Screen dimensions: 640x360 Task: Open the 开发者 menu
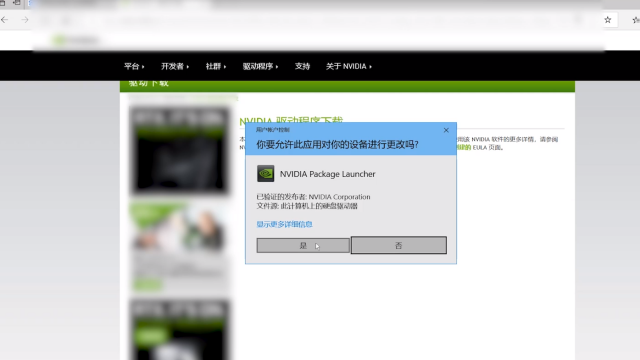pyautogui.click(x=175, y=66)
